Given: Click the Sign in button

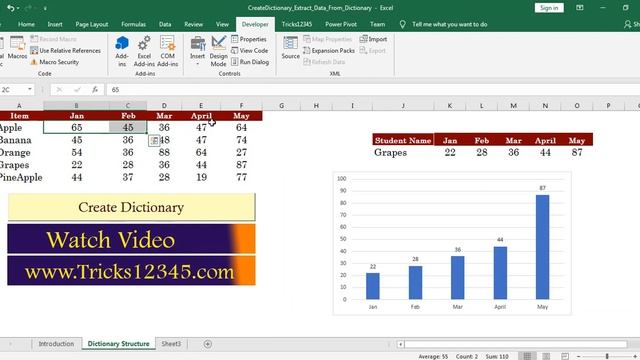Looking at the screenshot, I should pyautogui.click(x=549, y=8).
